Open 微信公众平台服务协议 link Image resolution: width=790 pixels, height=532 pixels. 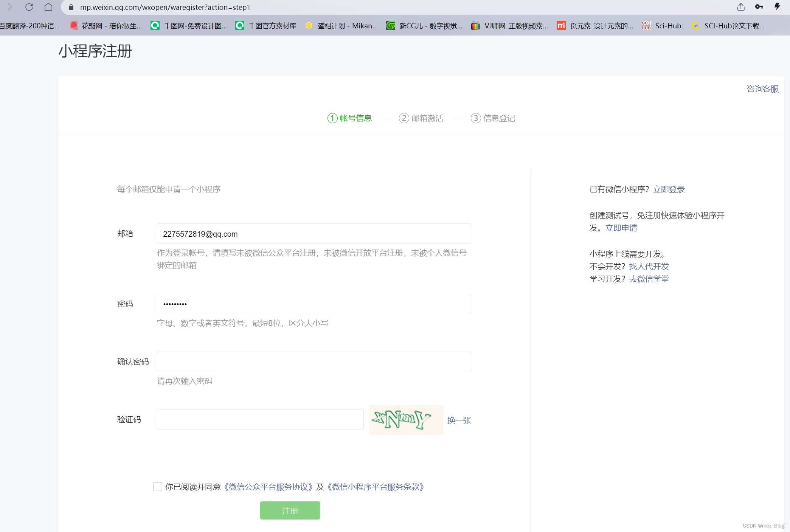(x=269, y=487)
